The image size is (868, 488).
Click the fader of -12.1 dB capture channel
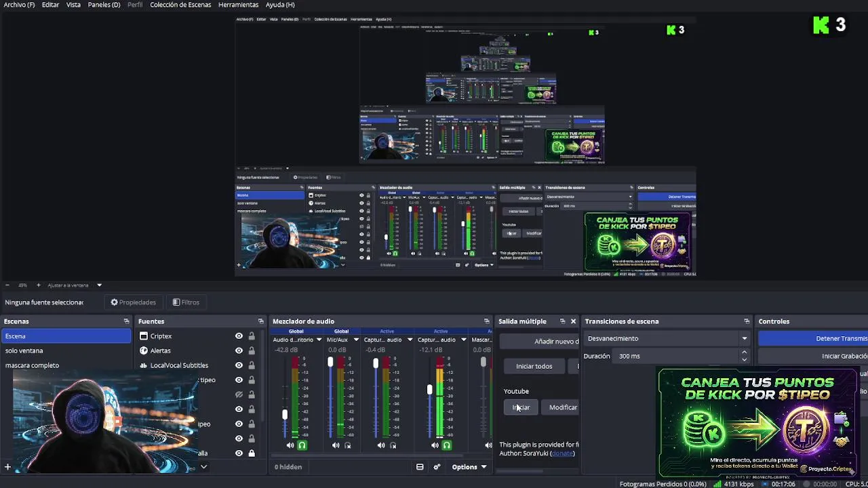coord(429,390)
